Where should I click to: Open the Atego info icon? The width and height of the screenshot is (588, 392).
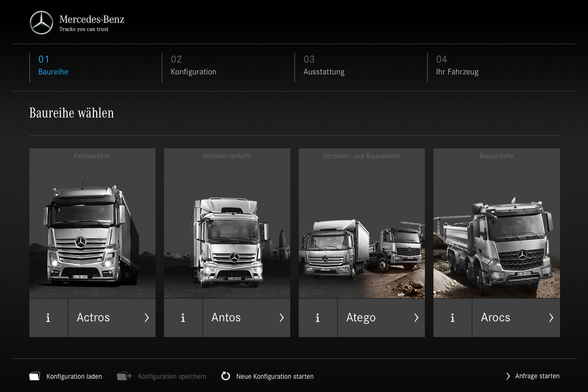318,318
